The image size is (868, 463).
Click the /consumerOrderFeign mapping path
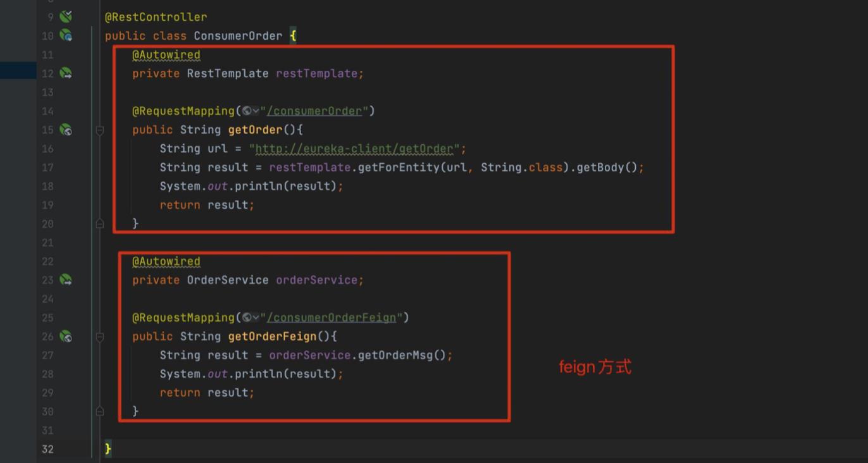332,318
